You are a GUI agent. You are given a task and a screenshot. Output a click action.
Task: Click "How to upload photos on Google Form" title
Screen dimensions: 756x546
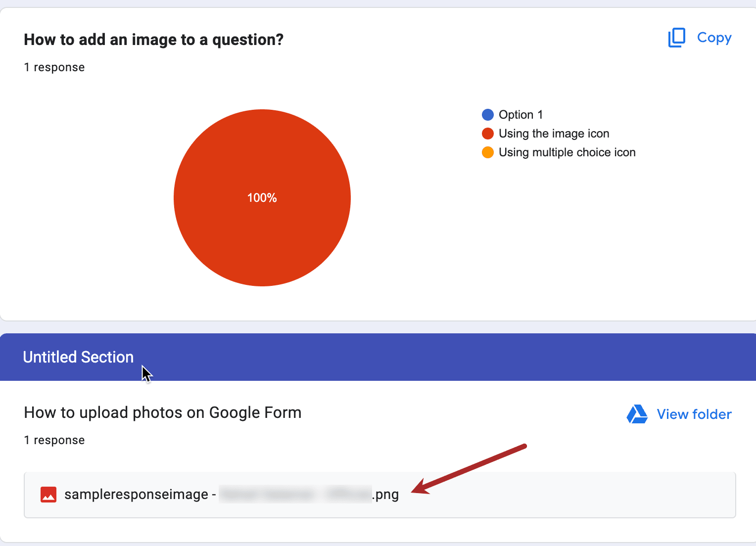pos(162,412)
